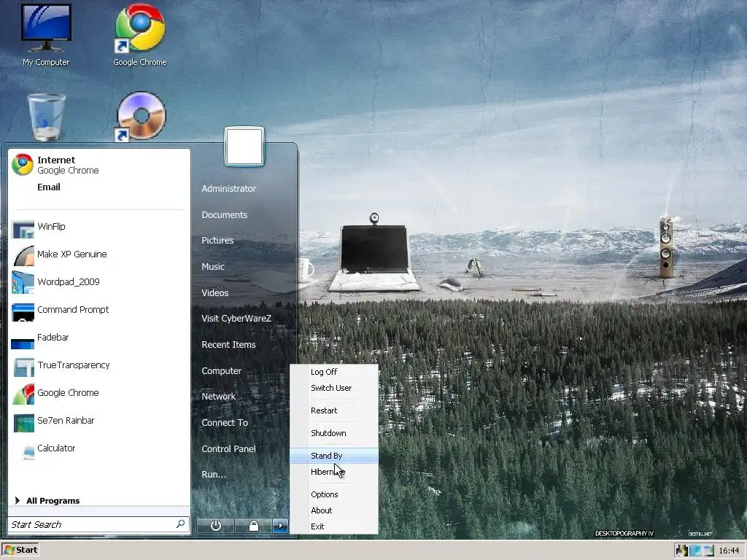This screenshot has height=560, width=747.
Task: Expand All Programs list
Action: pos(47,500)
